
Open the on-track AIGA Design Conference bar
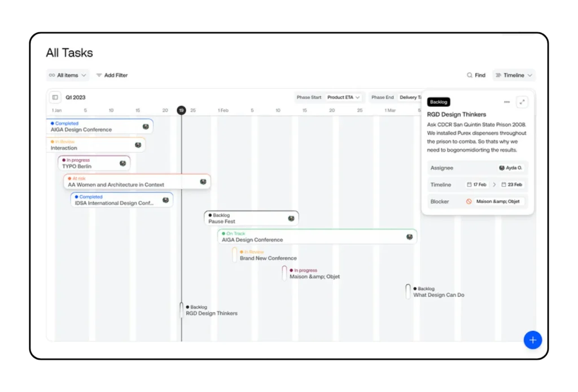pyautogui.click(x=317, y=237)
